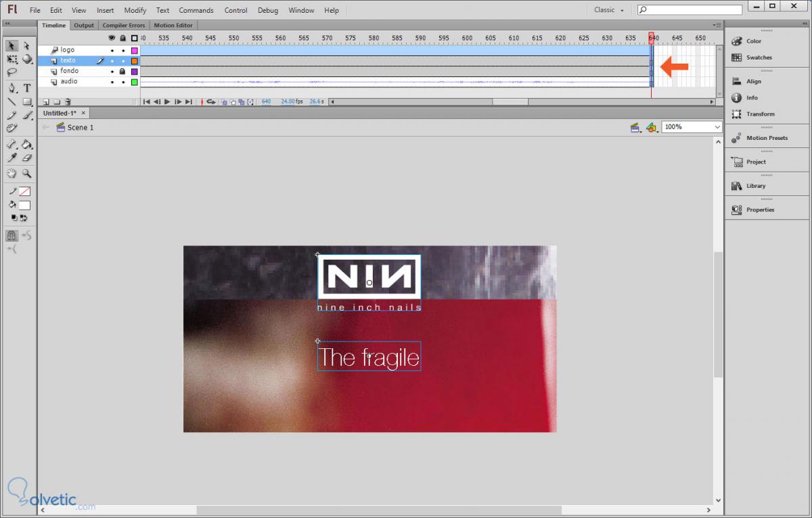Toggle visibility dot of audio layer
Screen dimensions: 812x518
coord(112,82)
